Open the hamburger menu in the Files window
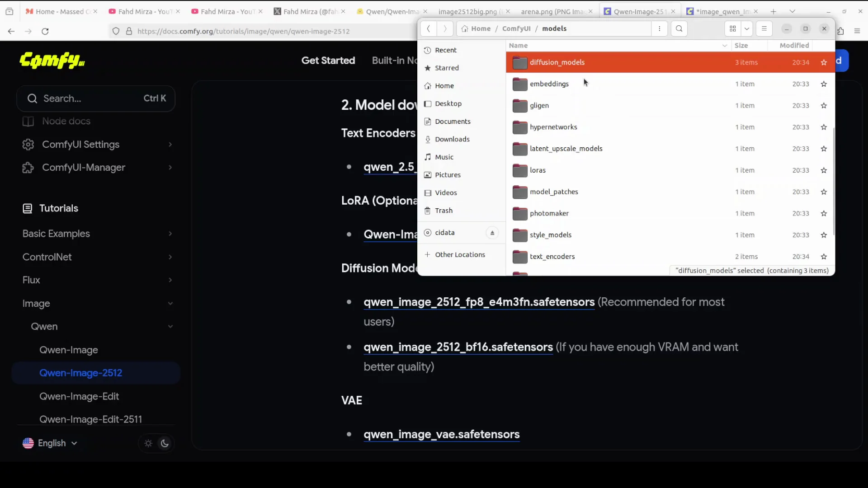Screen dimensions: 868x488 point(764,28)
